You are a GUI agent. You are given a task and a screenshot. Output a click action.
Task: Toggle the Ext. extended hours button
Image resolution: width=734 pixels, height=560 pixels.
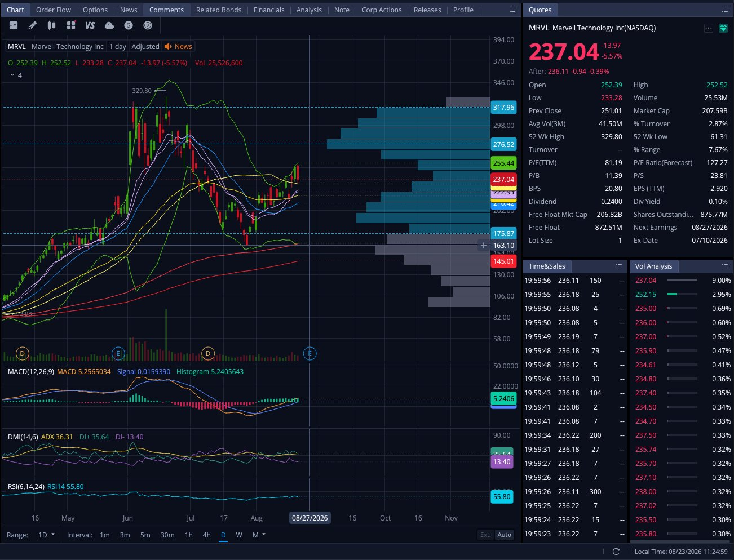tap(485, 535)
